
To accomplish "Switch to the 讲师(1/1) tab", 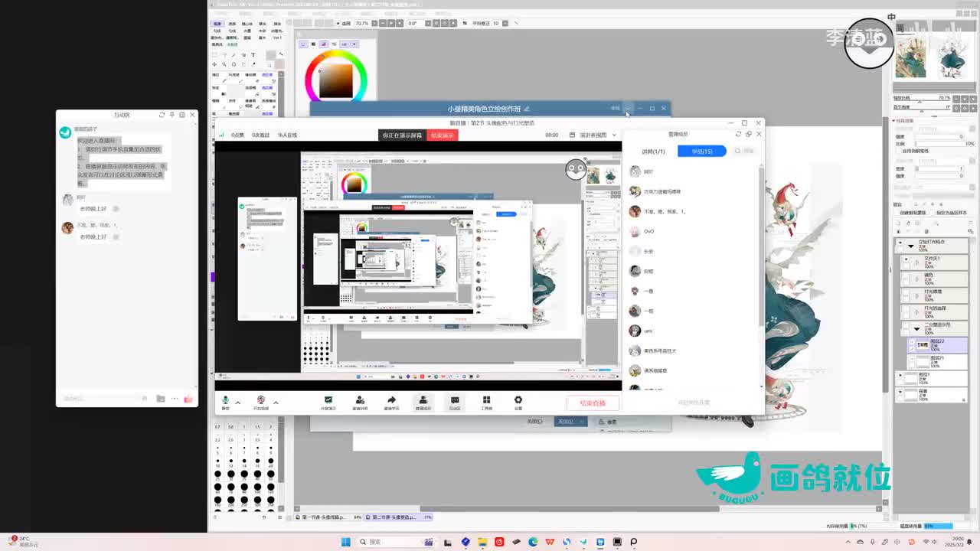I will [653, 152].
